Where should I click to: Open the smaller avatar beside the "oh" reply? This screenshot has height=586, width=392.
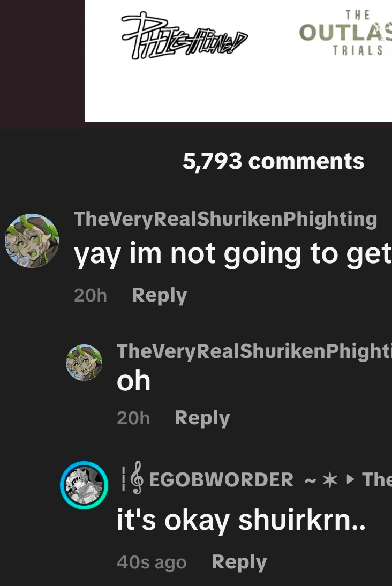(84, 363)
